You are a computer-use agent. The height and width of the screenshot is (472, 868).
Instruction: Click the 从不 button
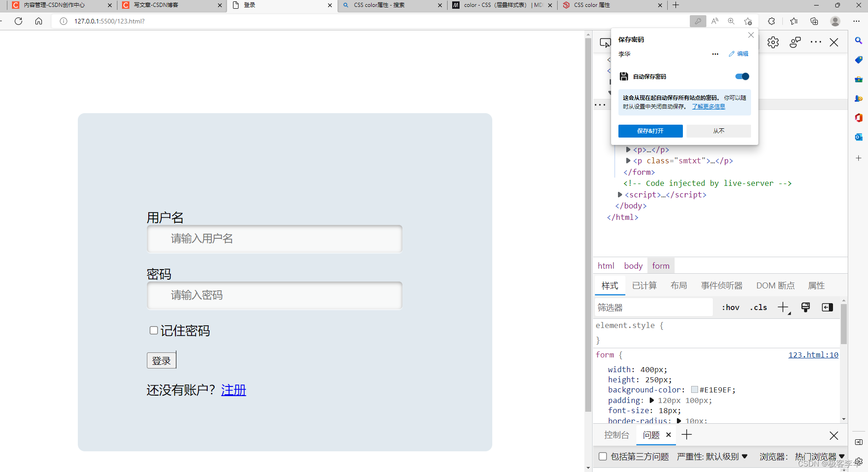(x=718, y=131)
